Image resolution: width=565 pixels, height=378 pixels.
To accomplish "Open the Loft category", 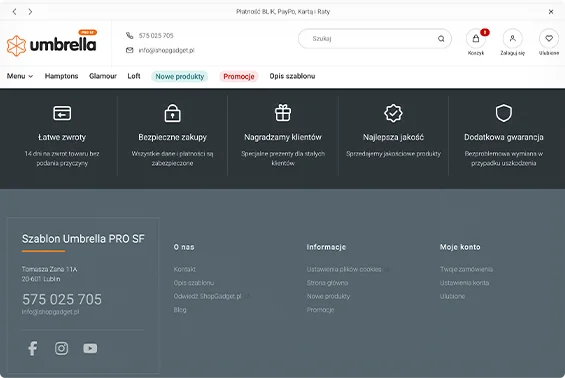I will [x=134, y=76].
